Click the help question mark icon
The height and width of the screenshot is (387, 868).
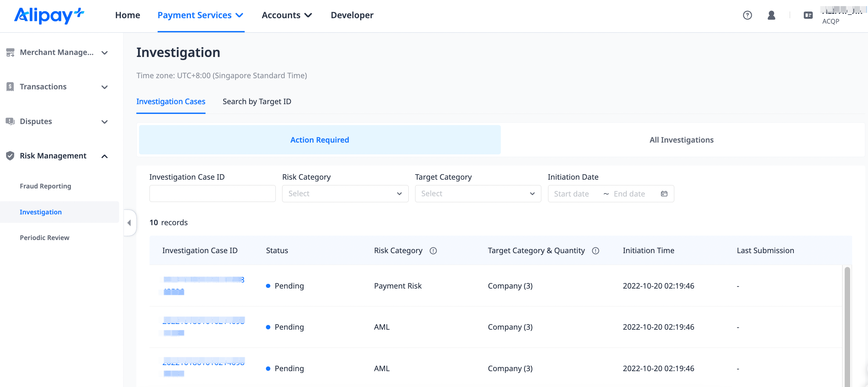(x=747, y=15)
